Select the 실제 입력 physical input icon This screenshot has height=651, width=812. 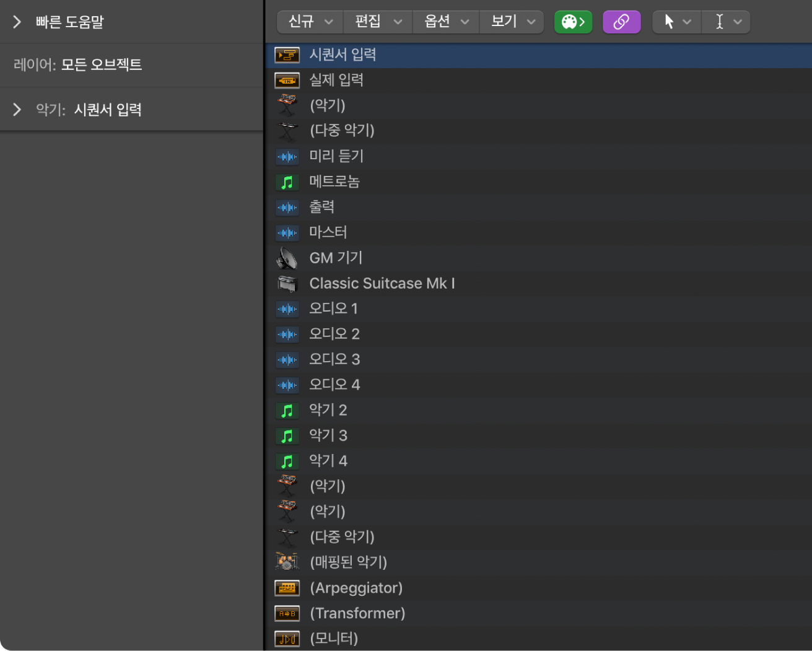point(287,81)
